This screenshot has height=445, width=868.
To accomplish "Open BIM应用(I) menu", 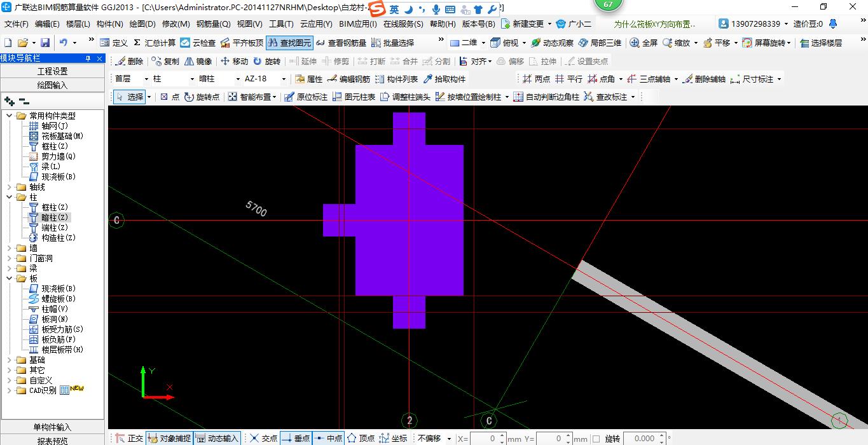I will coord(358,24).
